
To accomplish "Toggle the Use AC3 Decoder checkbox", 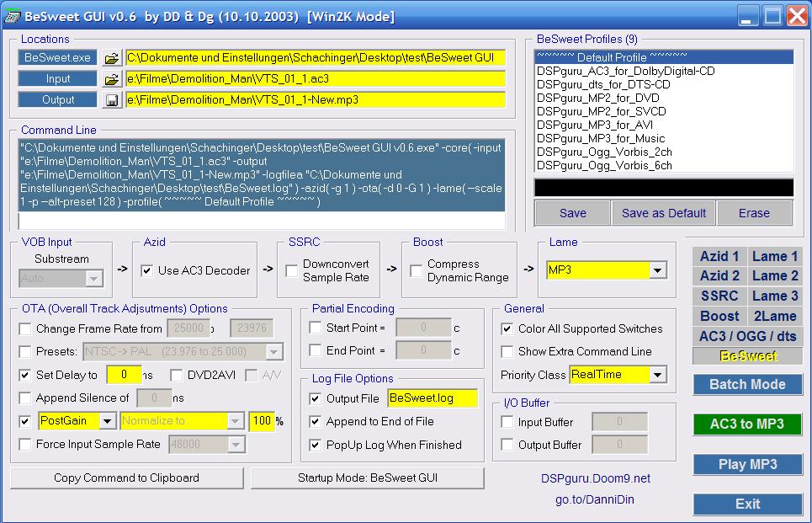I will pos(146,270).
